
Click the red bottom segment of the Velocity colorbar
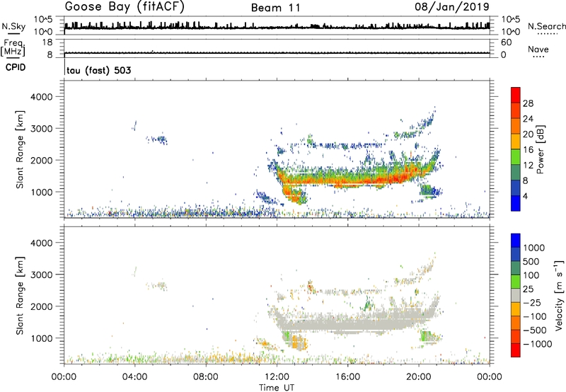click(516, 350)
